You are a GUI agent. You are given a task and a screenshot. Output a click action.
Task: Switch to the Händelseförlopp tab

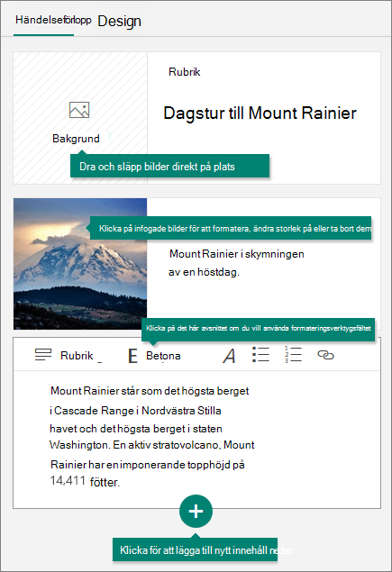point(53,20)
